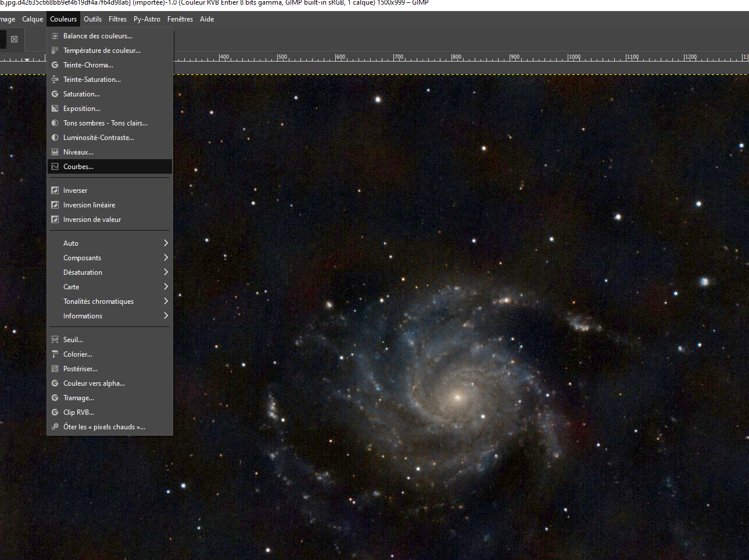
Task: Click the Exposition icon in the menu
Action: tap(55, 109)
